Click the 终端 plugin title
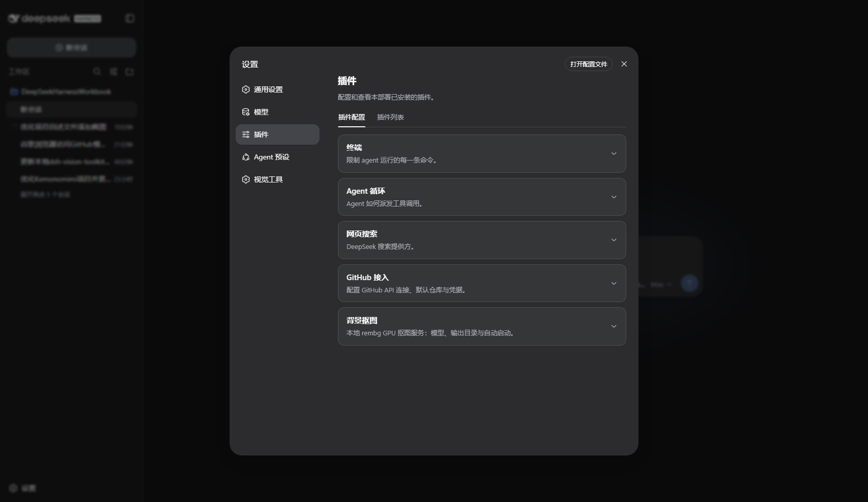This screenshot has width=868, height=502. pos(354,147)
